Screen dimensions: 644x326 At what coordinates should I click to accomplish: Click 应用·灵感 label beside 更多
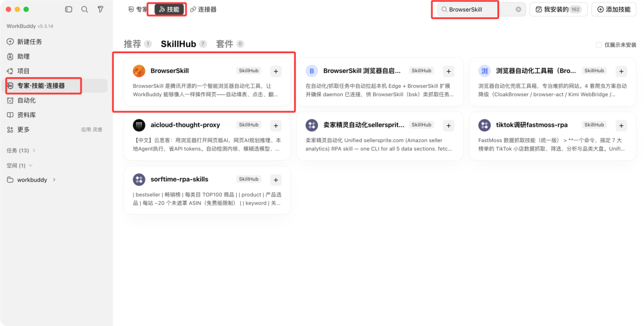pos(92,130)
